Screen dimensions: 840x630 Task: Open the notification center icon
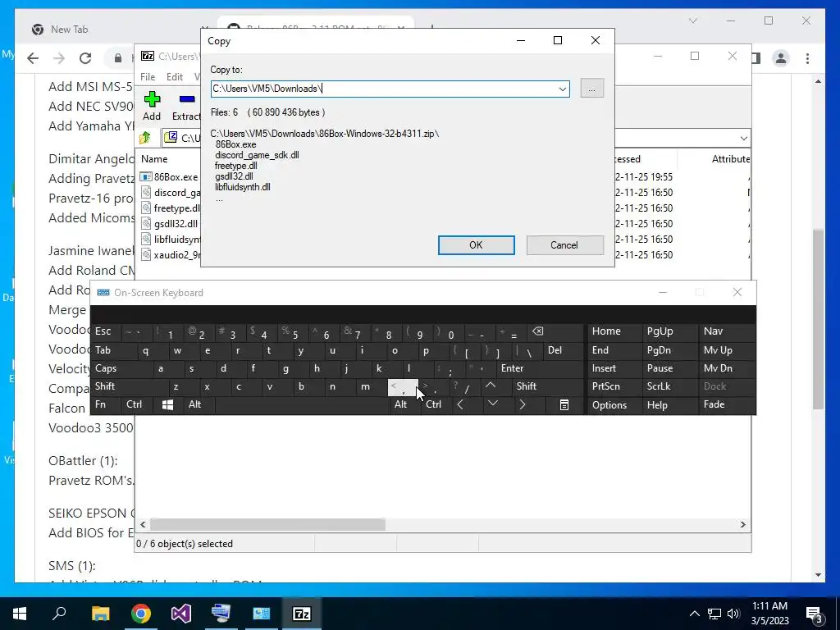[x=815, y=614]
